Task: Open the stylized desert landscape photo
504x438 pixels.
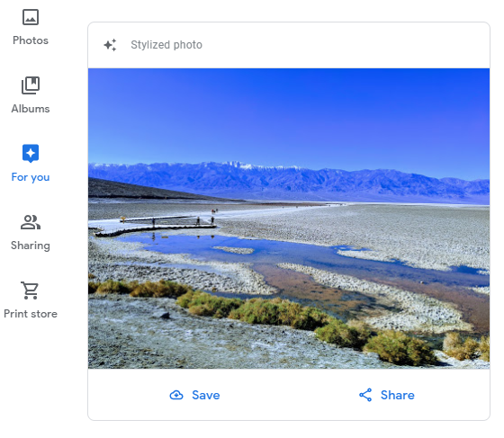Action: coord(289,219)
